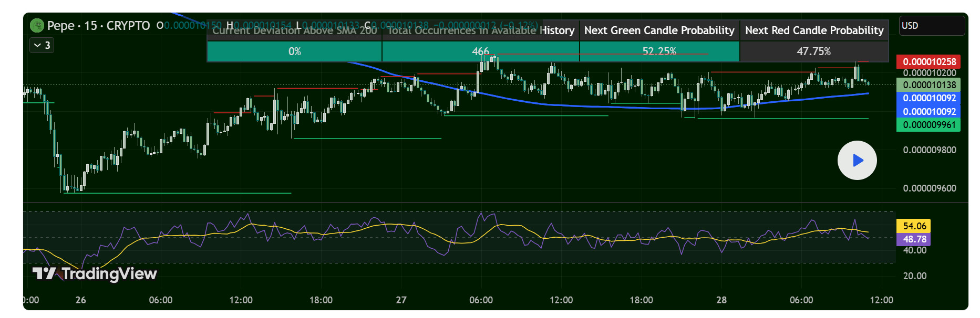This screenshot has width=980, height=318.
Task: Select the green price label 0.000009961
Action: coord(929,125)
